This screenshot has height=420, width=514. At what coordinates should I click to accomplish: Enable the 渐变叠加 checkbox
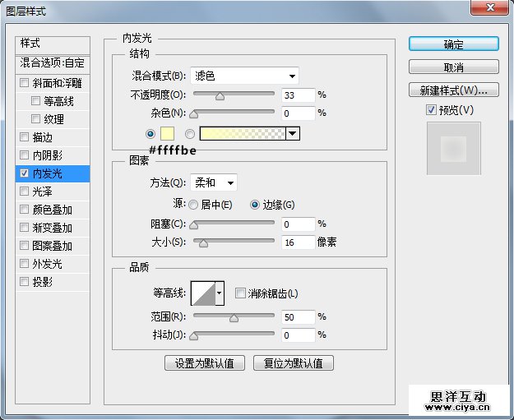(24, 227)
